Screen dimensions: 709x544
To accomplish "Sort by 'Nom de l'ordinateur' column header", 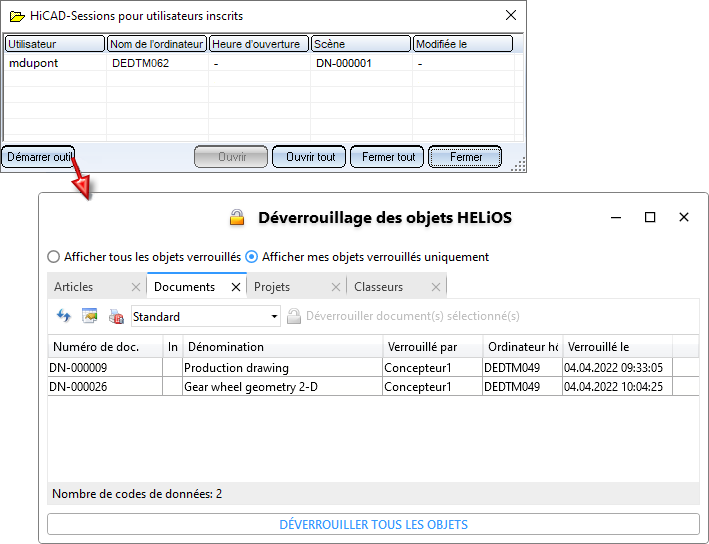I will coord(157,44).
